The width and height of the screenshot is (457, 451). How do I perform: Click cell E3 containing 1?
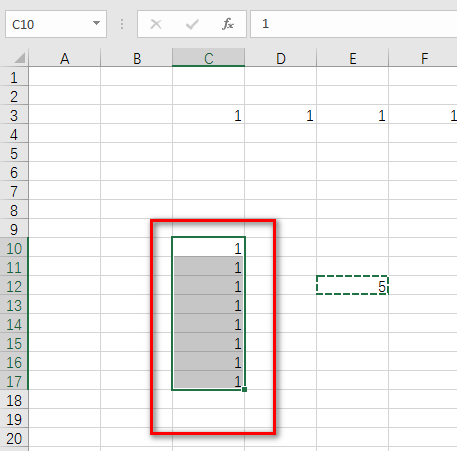(353, 115)
